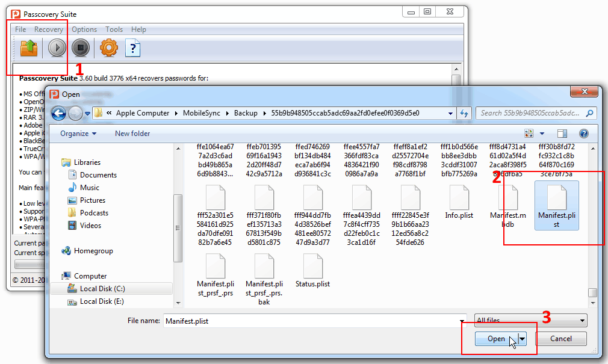Go back using the Back arrow button
Viewport: 608px width, 364px height.
point(58,113)
